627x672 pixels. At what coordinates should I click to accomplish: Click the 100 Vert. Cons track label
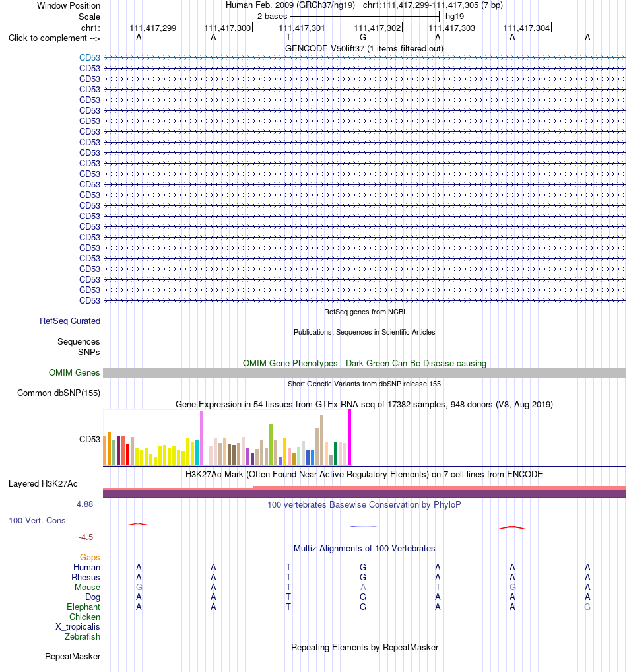click(x=37, y=520)
